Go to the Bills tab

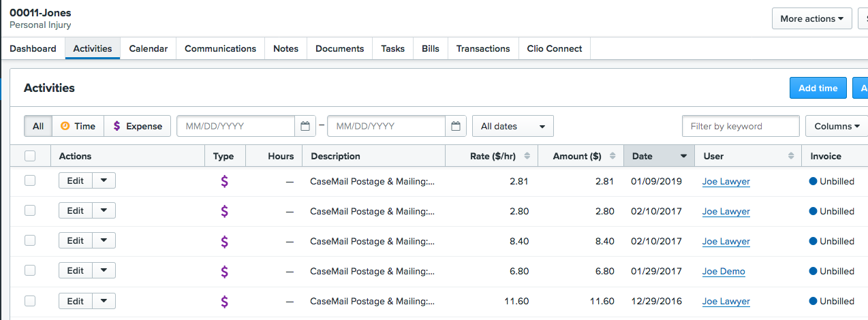point(431,48)
